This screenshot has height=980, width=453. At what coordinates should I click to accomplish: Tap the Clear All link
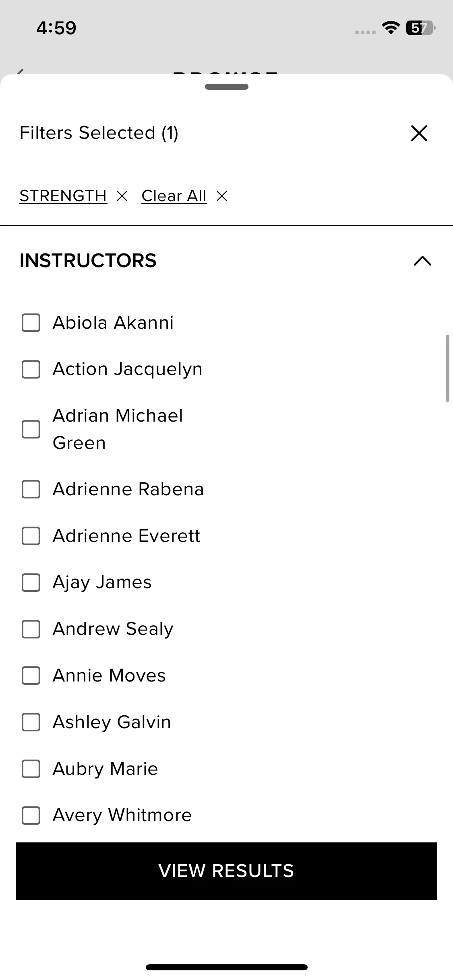click(x=174, y=196)
